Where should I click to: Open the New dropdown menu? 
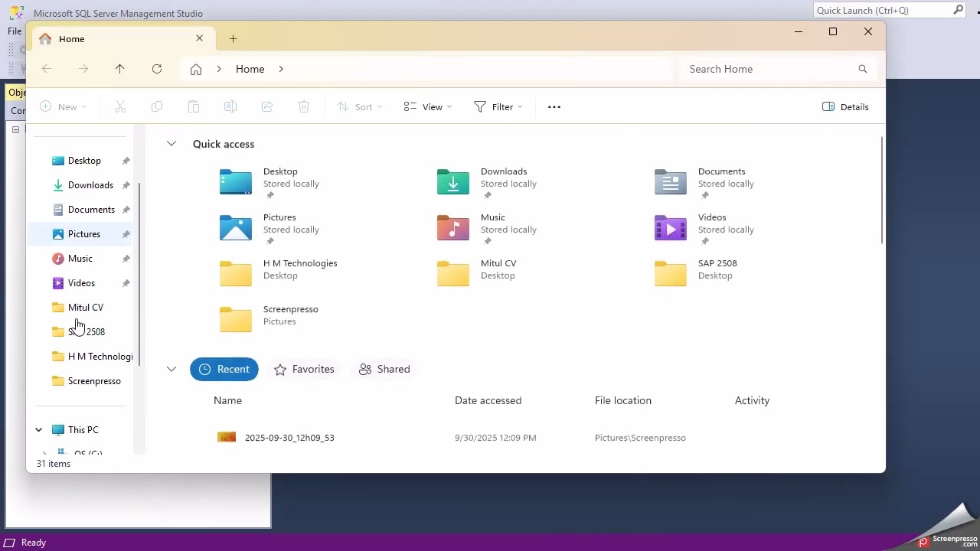(x=63, y=107)
